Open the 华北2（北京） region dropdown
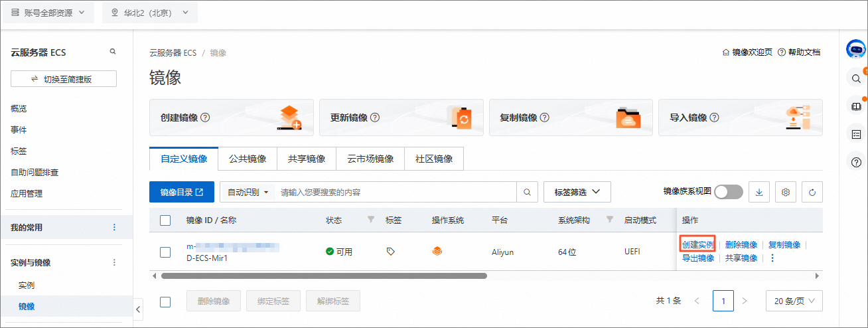Image resolution: width=868 pixels, height=328 pixels. click(x=150, y=13)
